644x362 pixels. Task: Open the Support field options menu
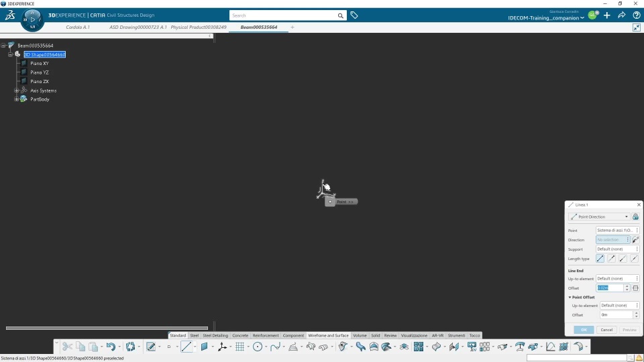(x=637, y=249)
